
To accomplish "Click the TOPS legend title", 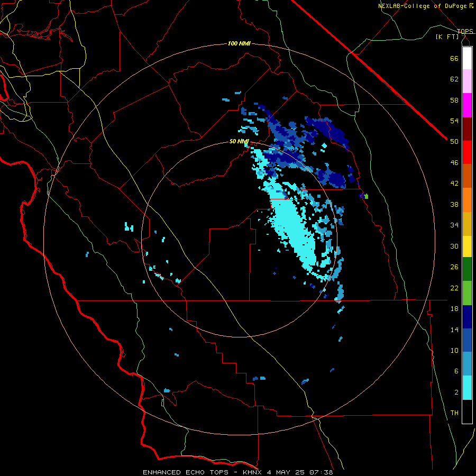I will coord(465,31).
